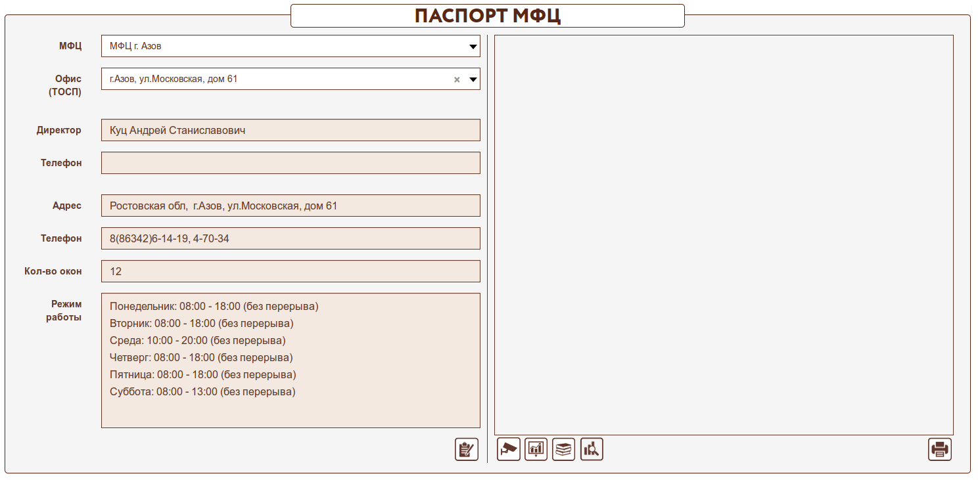Viewport: 980px width, 480px height.
Task: Click the Среда schedule line
Action: pos(198,341)
